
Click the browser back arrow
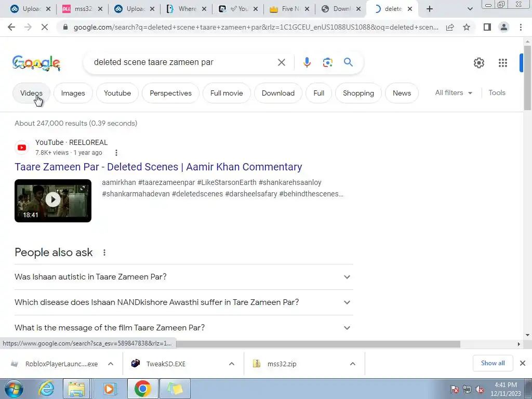tap(11, 27)
